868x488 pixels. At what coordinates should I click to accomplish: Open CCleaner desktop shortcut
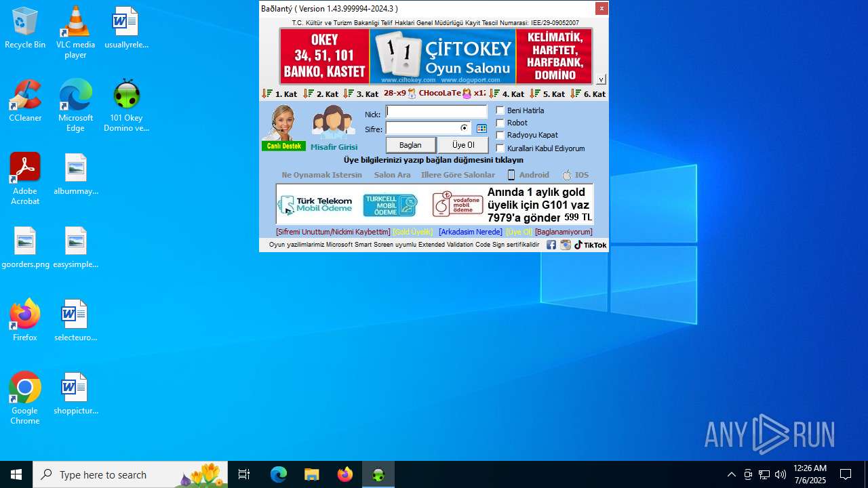click(25, 101)
